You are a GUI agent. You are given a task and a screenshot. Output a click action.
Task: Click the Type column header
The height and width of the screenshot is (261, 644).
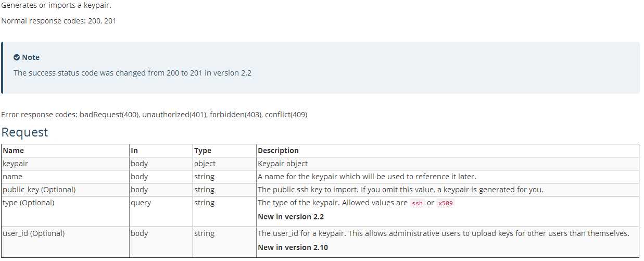(x=203, y=151)
